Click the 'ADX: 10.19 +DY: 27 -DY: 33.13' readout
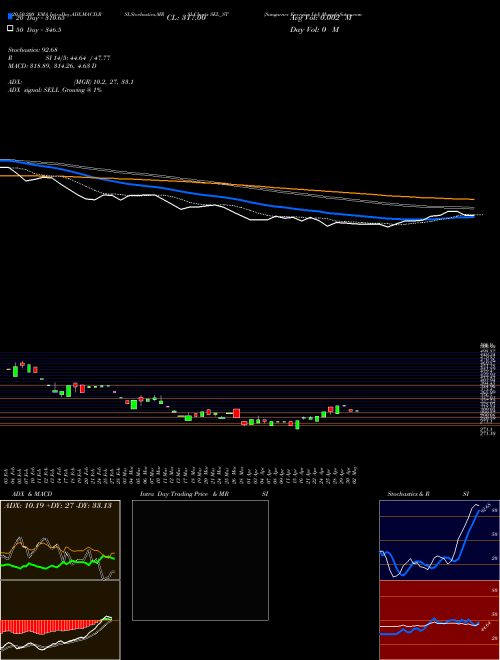Viewport: 500px width, 660px height. 58,506
